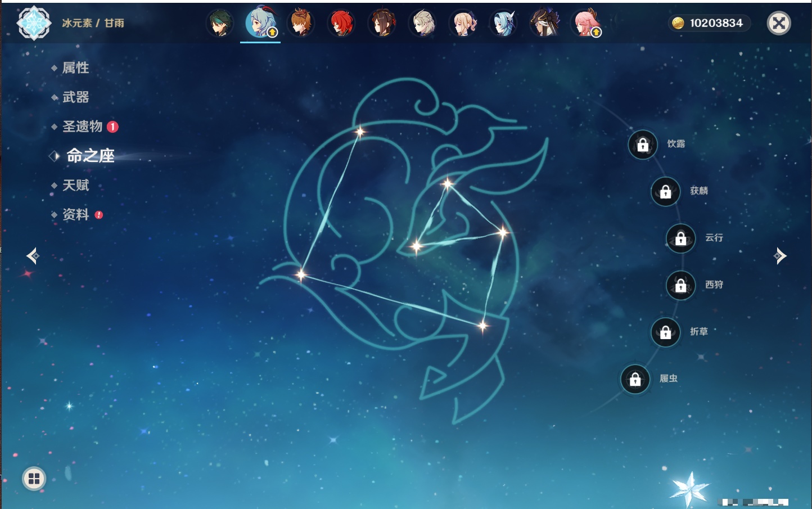The height and width of the screenshot is (509, 812).
Task: Select the Ganyu avatar with blue hair
Action: coord(260,23)
